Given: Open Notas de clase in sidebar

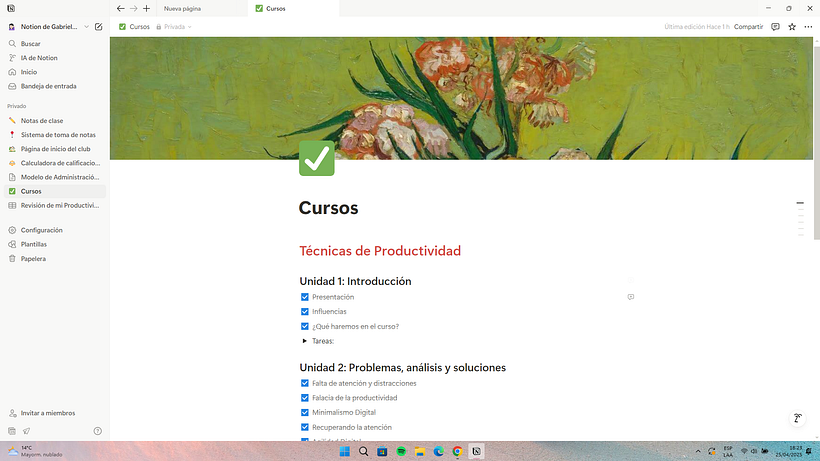Looking at the screenshot, I should click(42, 120).
